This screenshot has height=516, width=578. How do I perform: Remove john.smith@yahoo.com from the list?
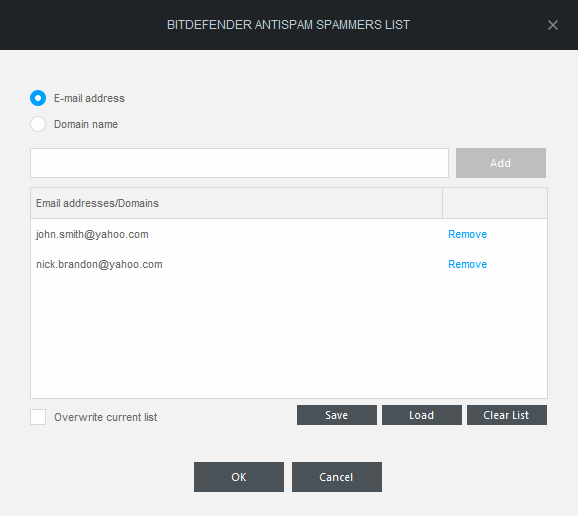click(467, 234)
